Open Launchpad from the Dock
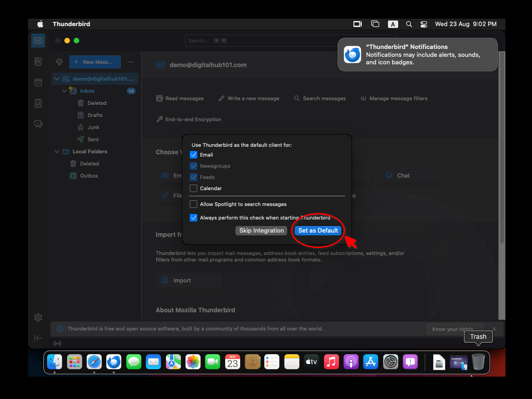Image resolution: width=532 pixels, height=399 pixels. (x=74, y=362)
